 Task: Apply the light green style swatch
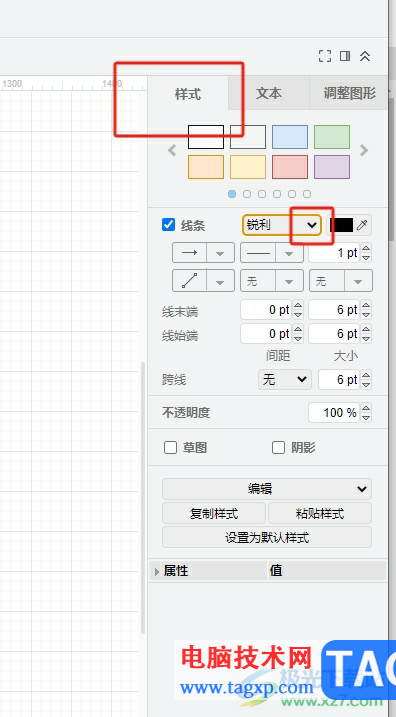point(332,137)
